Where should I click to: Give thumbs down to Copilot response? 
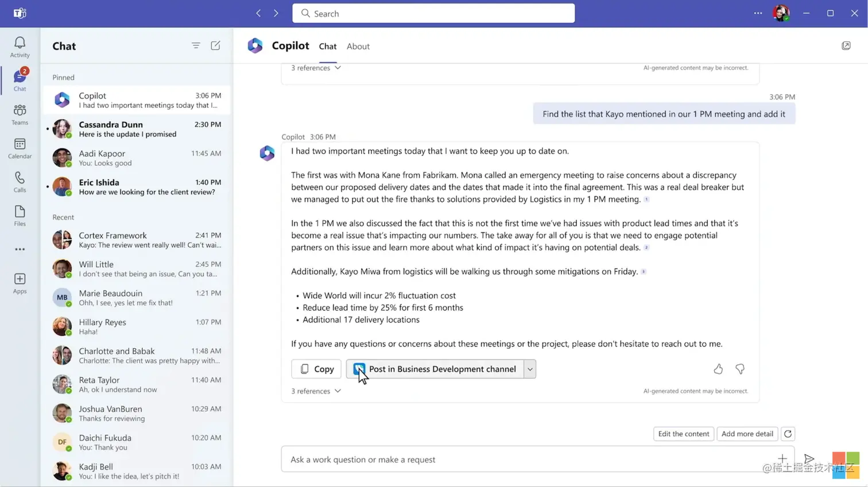[740, 369]
